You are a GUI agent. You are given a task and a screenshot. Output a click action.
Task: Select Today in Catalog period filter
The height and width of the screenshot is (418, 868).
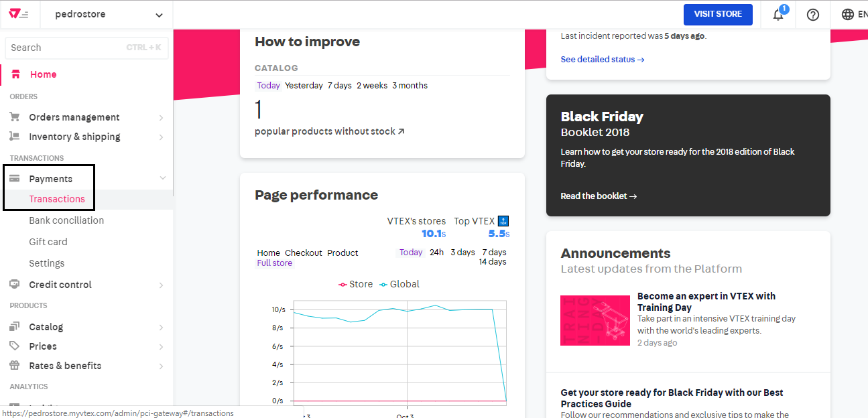(269, 85)
